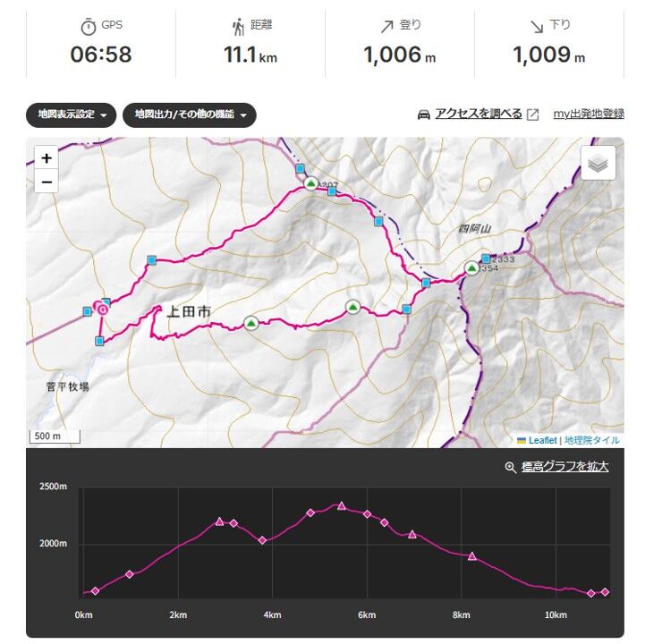
Task: Select the pink start point marker on route
Action: (101, 308)
